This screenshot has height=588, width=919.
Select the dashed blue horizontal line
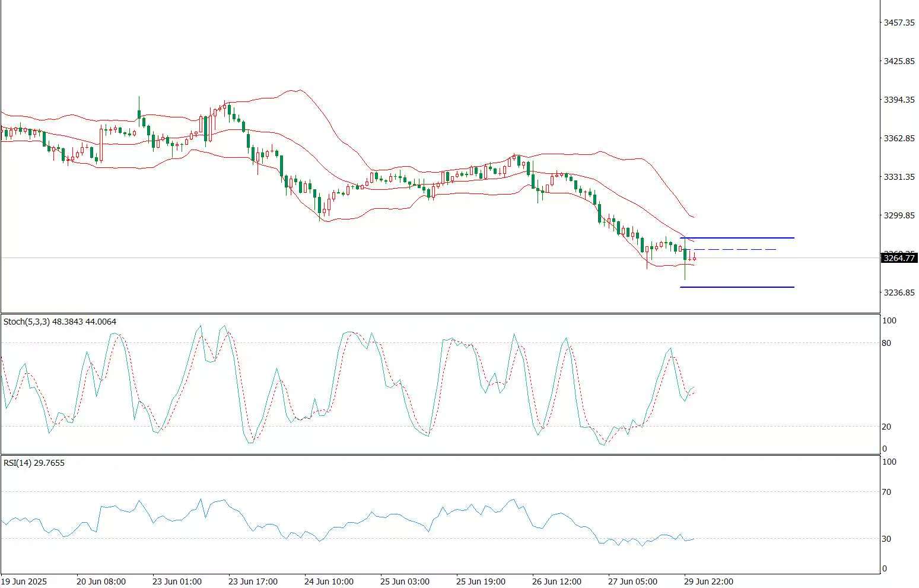point(736,250)
